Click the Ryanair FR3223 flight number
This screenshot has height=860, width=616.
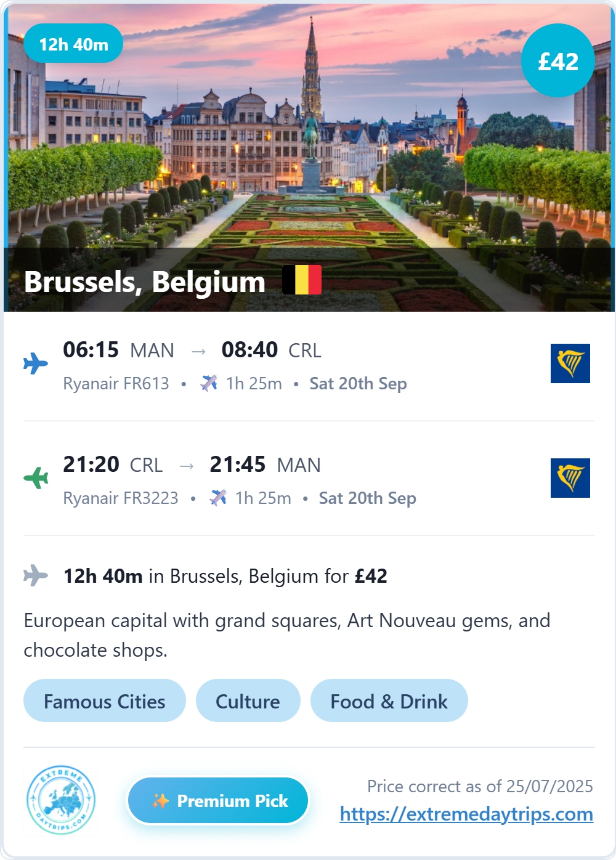tap(121, 498)
